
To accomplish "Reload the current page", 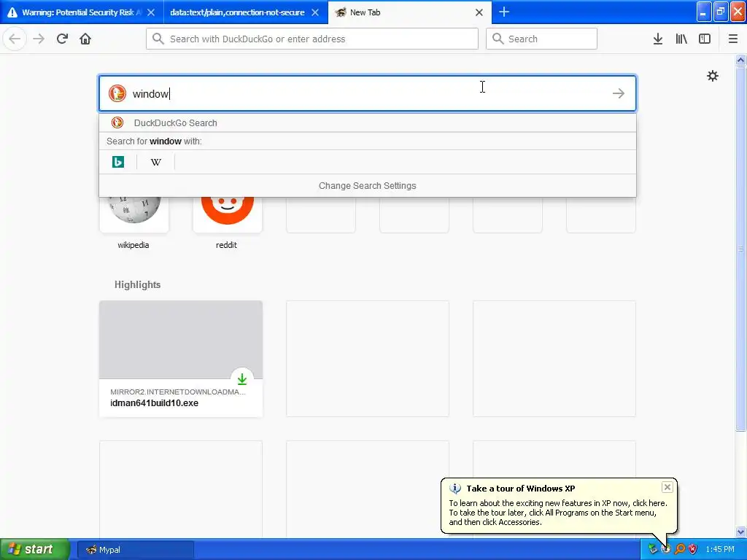I will pos(62,39).
